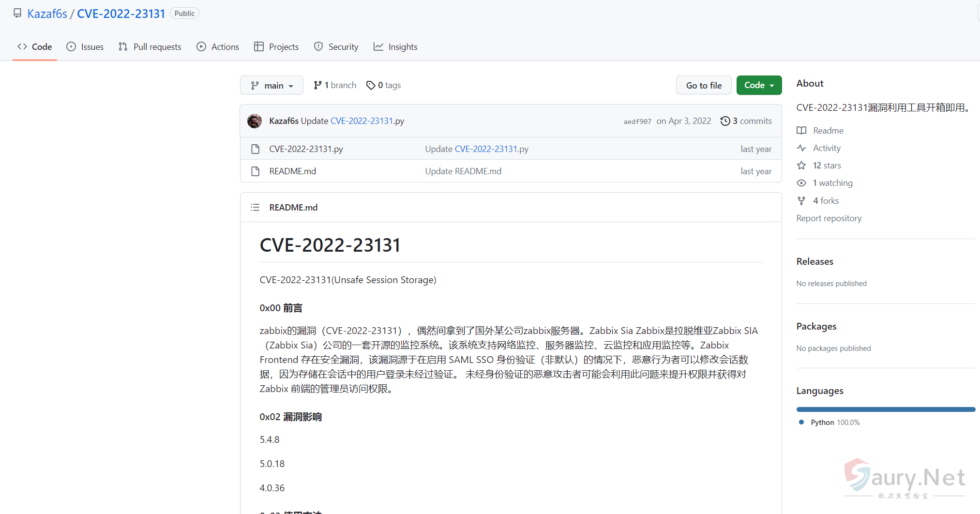
Task: Click the README table of contents icon
Action: [x=255, y=208]
